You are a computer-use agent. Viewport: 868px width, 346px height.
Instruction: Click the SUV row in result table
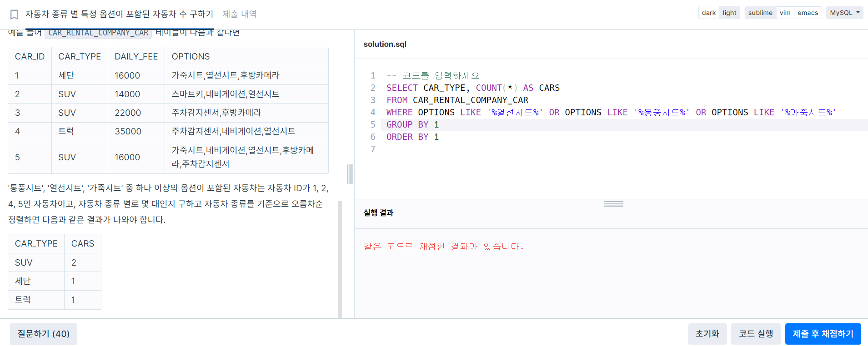coord(55,262)
